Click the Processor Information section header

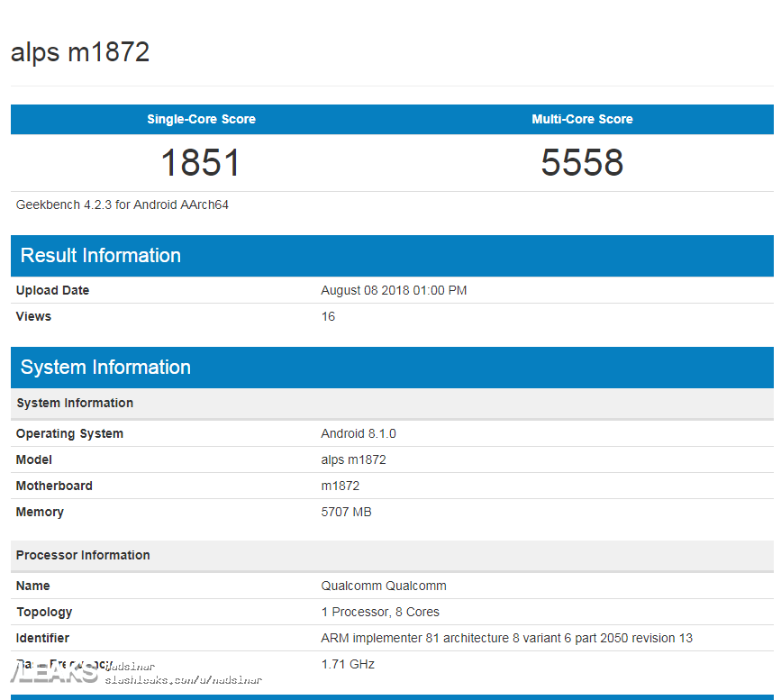[83, 555]
